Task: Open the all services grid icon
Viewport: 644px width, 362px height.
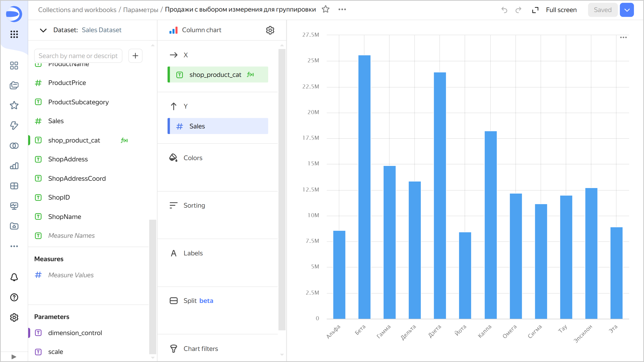Action: click(14, 34)
